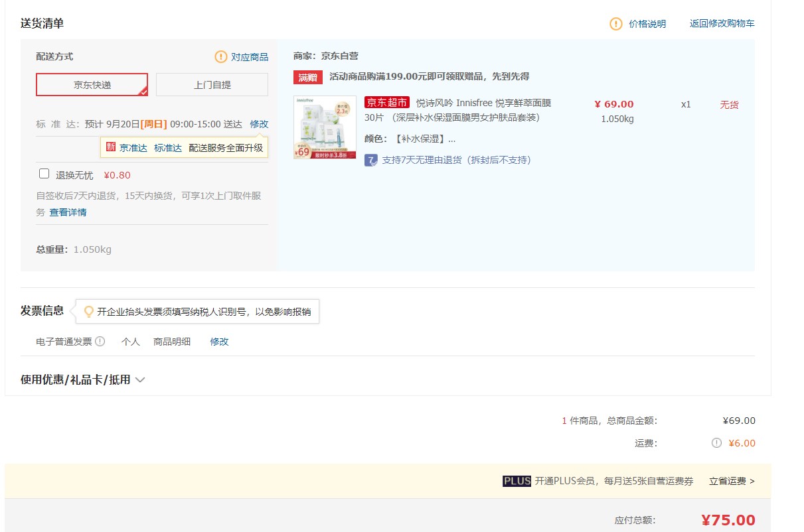
Task: Click 修改 next to delivery time
Action: point(260,124)
